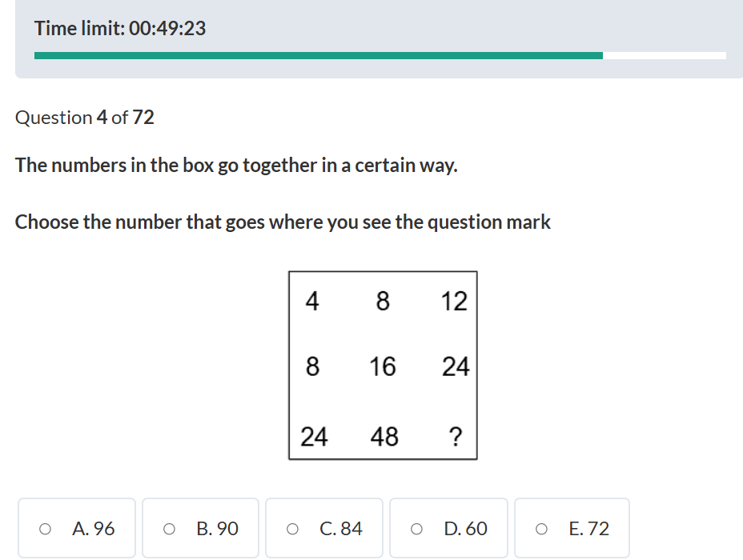The height and width of the screenshot is (560, 743).
Task: Click the unfilled portion of the progress bar
Action: click(x=665, y=54)
